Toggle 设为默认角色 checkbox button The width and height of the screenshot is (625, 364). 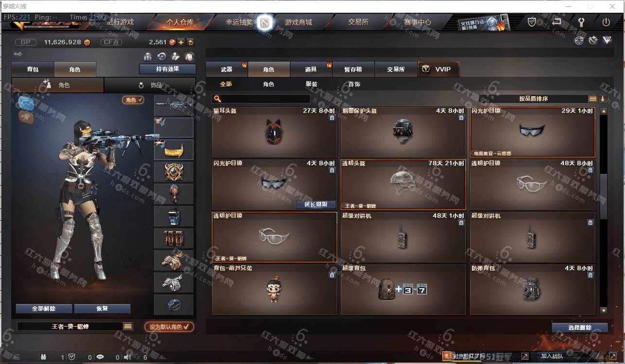click(169, 327)
